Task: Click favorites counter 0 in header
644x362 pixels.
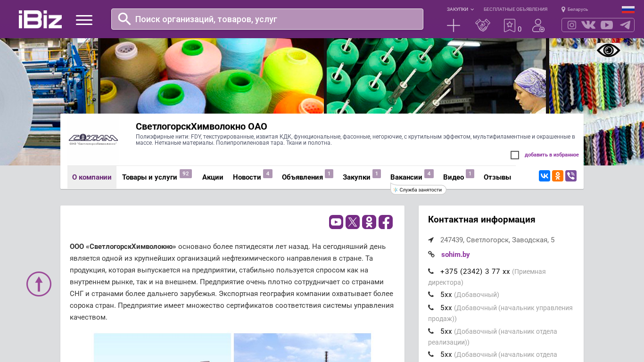Action: coord(520,29)
